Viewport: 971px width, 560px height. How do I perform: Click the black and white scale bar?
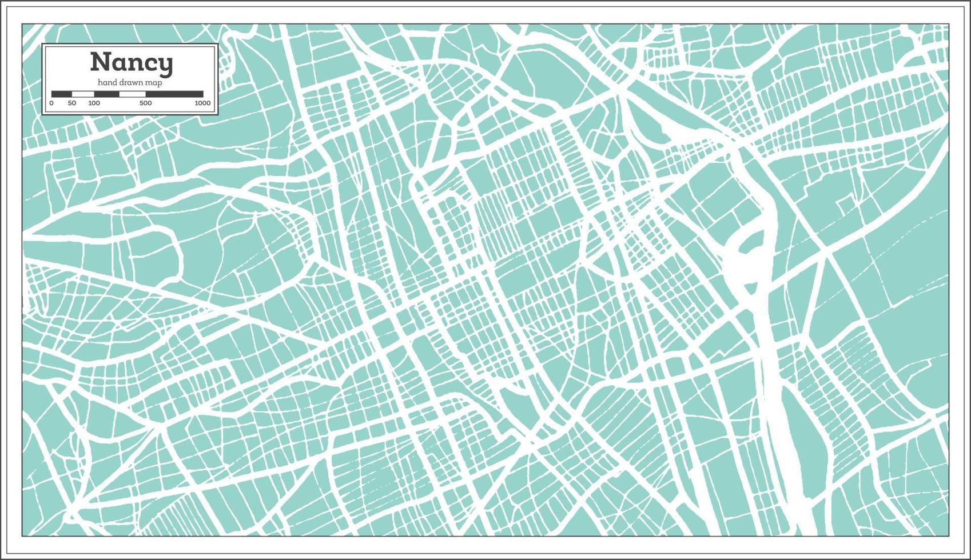coord(128,94)
